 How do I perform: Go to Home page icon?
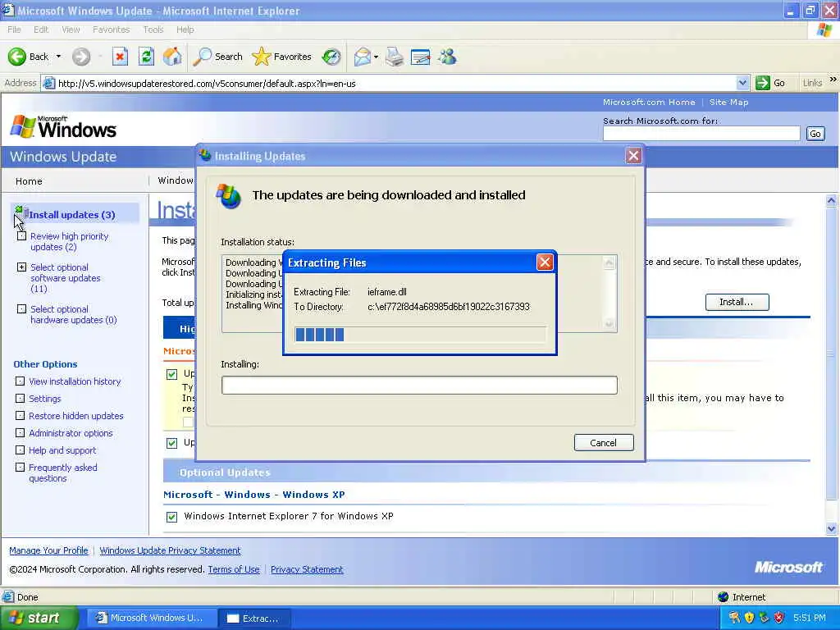click(x=172, y=57)
